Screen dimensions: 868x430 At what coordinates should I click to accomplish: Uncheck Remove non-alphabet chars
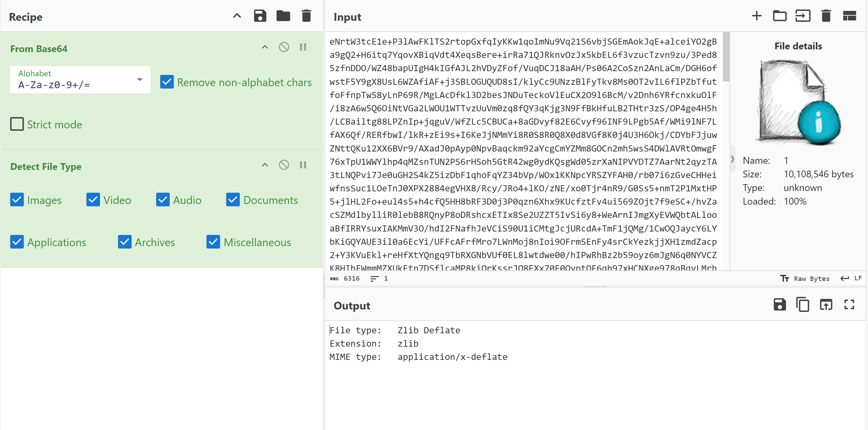[x=167, y=82]
